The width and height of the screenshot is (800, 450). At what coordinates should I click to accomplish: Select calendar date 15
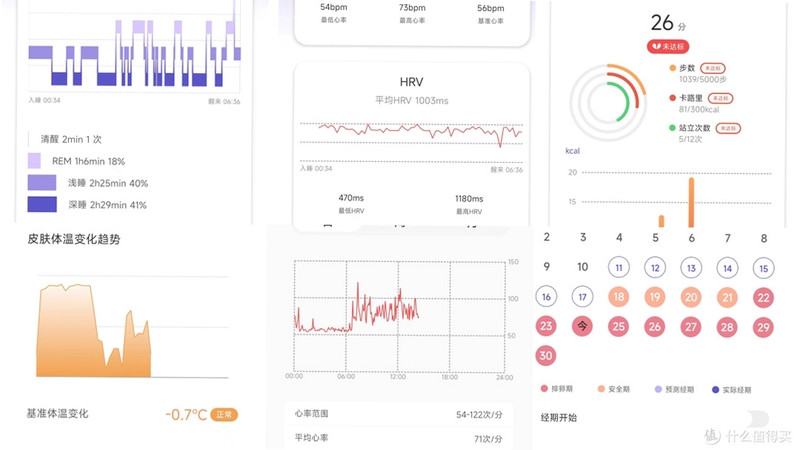[763, 268]
